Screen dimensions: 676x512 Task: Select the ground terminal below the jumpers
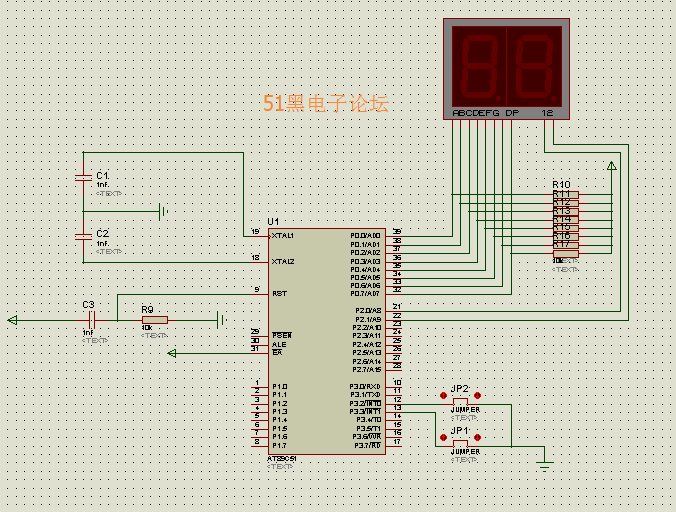click(x=545, y=466)
